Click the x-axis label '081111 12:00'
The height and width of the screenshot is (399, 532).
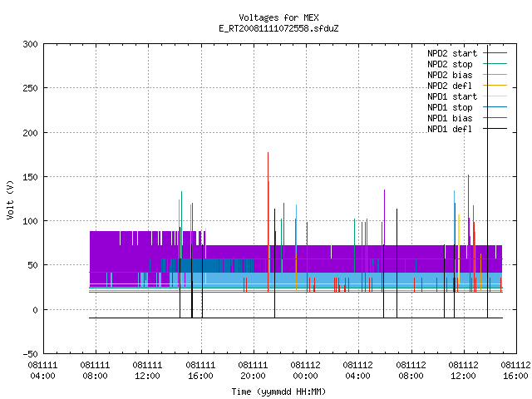pyautogui.click(x=148, y=371)
